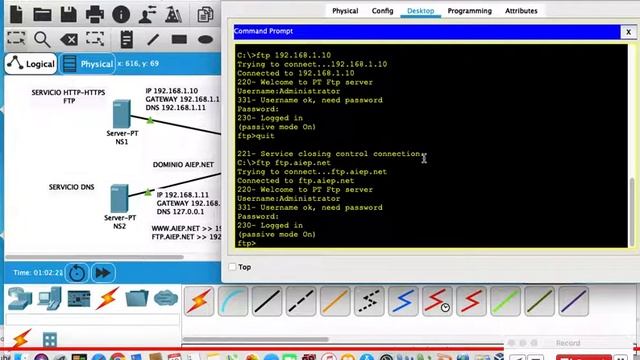This screenshot has height=360, width=640.
Task: Pick the copper cross-over dashed cable
Action: point(301,301)
